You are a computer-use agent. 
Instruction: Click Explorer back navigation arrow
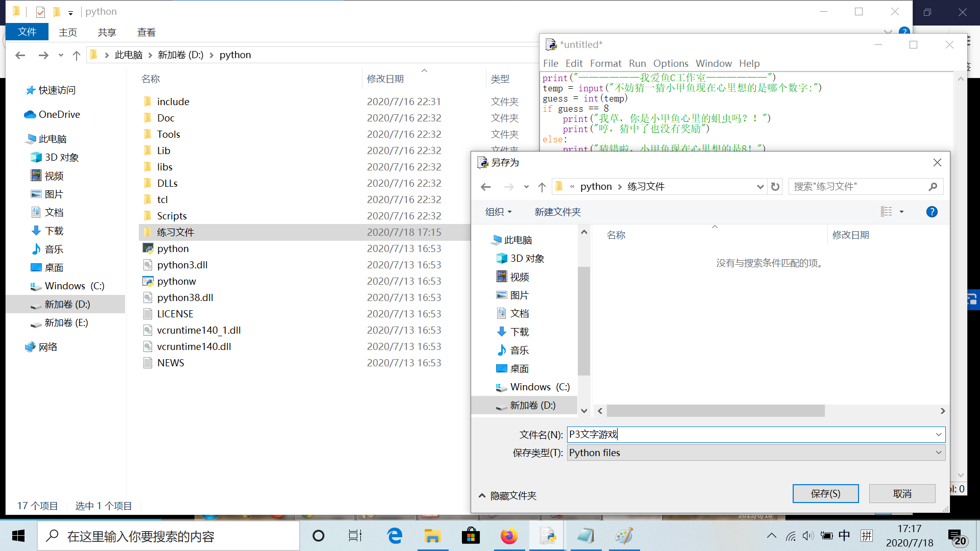20,55
